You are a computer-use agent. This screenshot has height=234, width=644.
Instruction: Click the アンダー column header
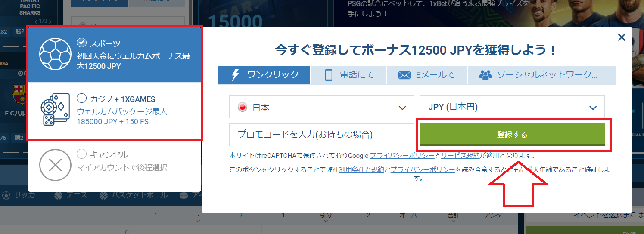click(x=496, y=215)
